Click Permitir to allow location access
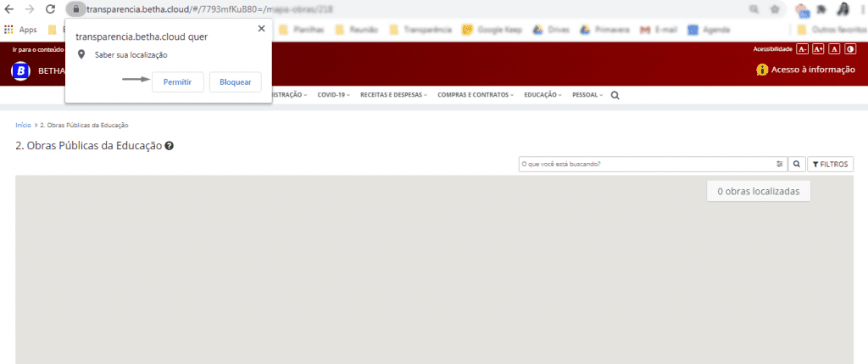 [x=177, y=81]
